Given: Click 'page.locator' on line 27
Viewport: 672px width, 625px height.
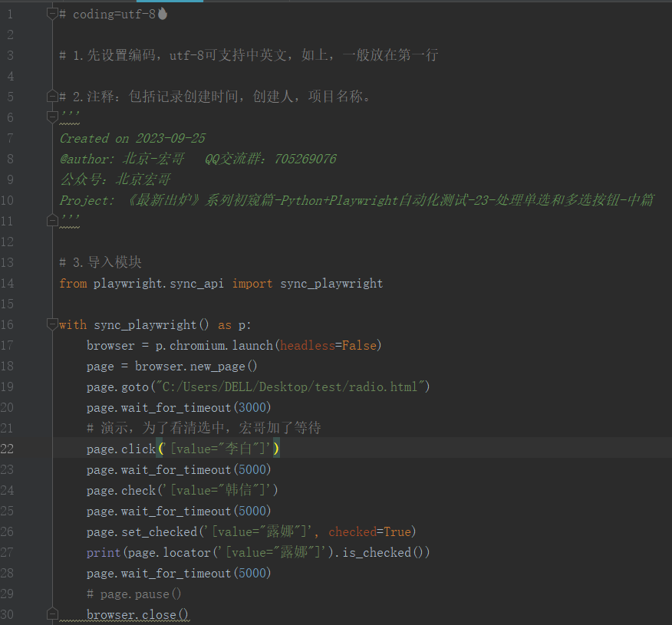Looking at the screenshot, I should click(170, 552).
